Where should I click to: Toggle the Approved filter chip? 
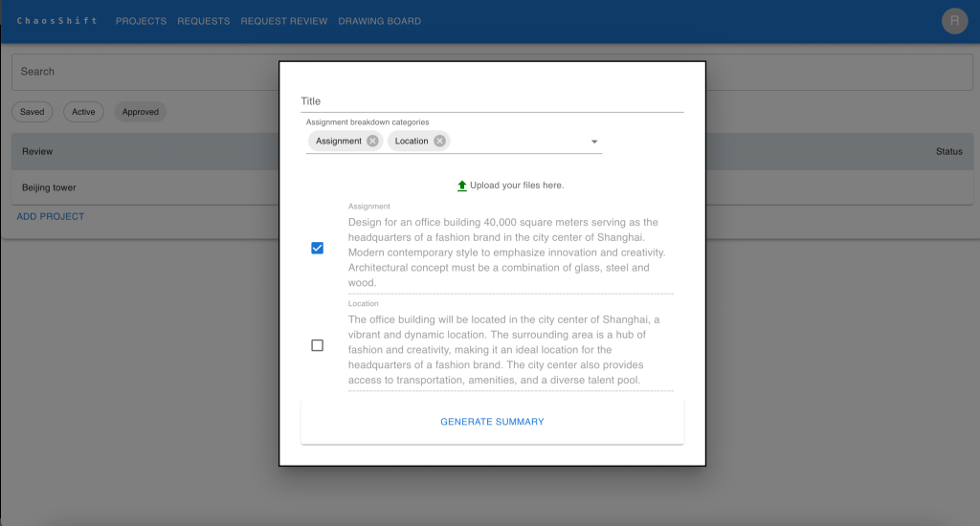141,112
